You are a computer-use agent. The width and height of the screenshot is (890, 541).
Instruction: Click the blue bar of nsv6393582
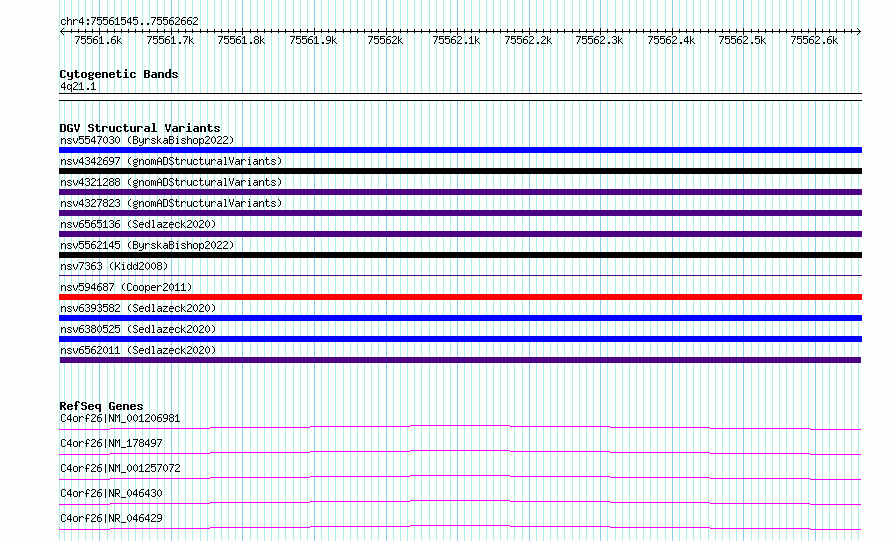click(x=460, y=318)
